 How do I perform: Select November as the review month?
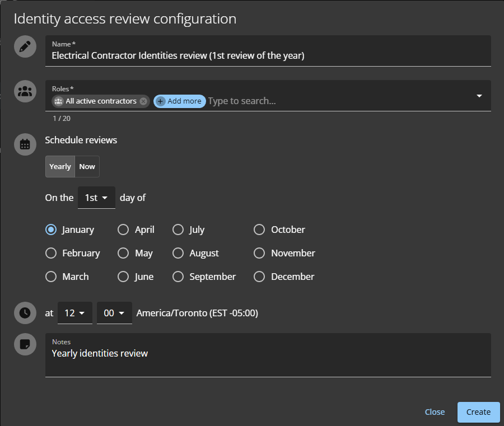coord(259,253)
